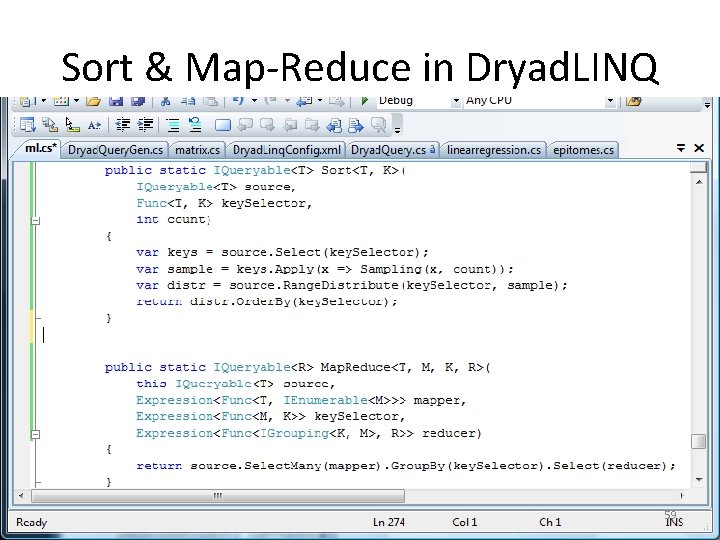Viewport: 720px width, 540px height.
Task: Click the Decrease Line Indent icon
Action: 123,125
